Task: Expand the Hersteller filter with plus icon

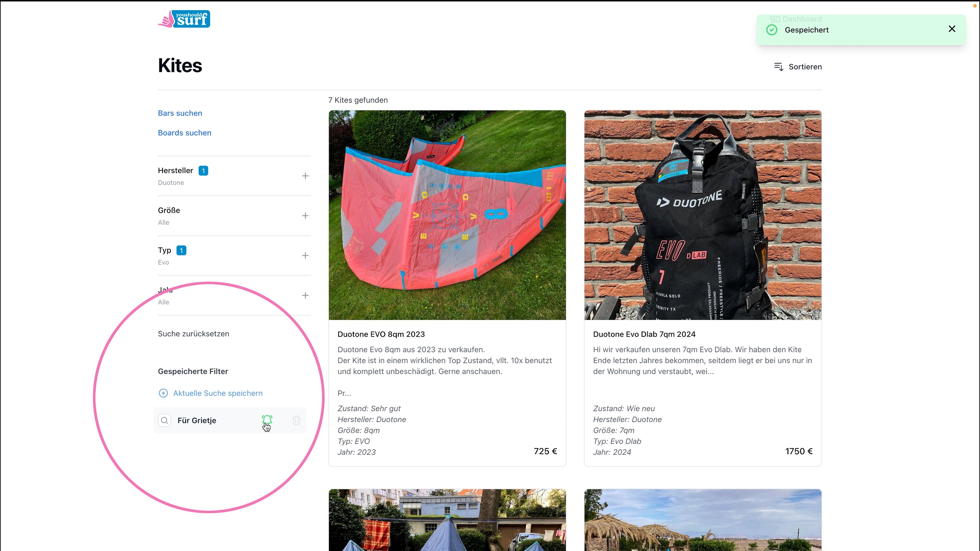Action: (305, 176)
